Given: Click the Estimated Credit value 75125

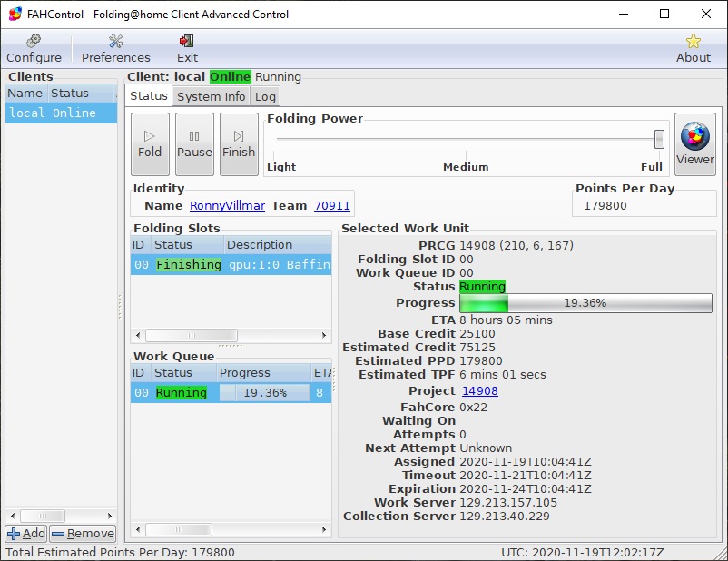Looking at the screenshot, I should click(477, 348).
